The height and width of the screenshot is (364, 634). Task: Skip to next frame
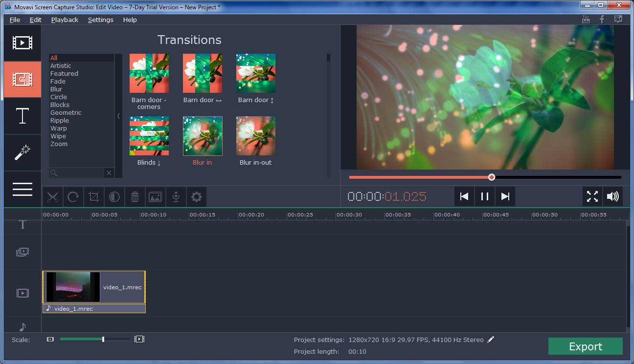[x=505, y=196]
